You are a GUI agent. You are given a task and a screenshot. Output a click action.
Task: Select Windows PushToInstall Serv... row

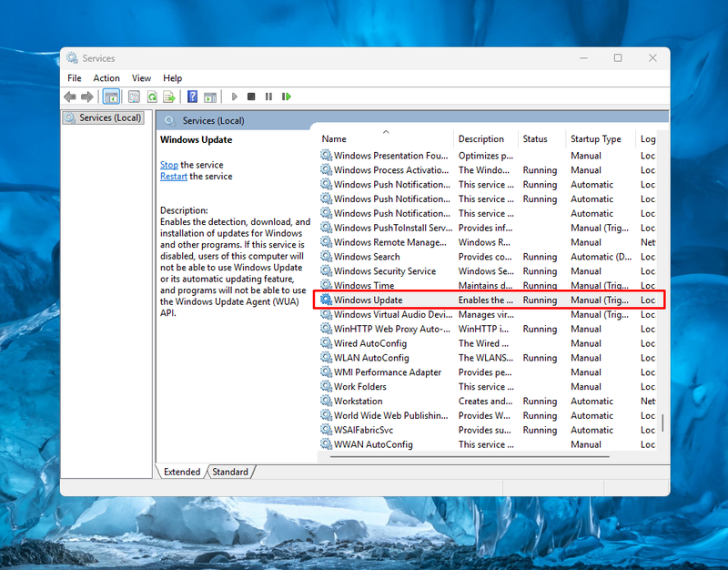pyautogui.click(x=488, y=228)
